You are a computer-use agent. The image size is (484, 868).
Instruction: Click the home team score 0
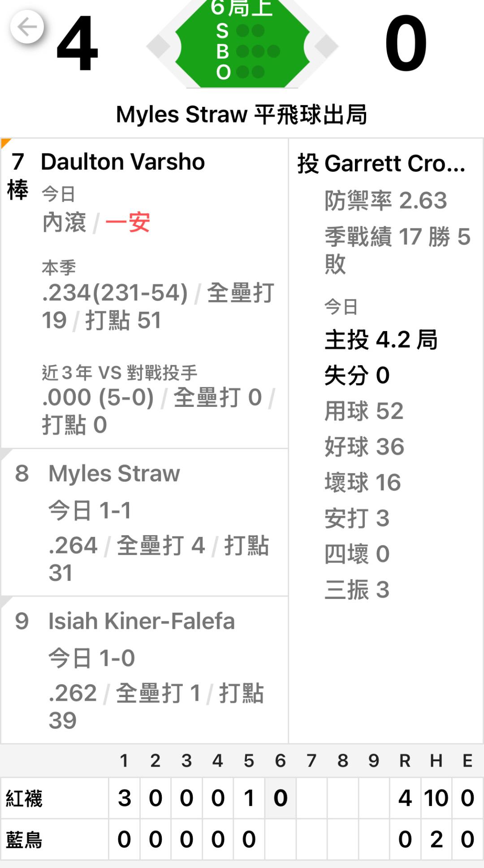point(406,44)
